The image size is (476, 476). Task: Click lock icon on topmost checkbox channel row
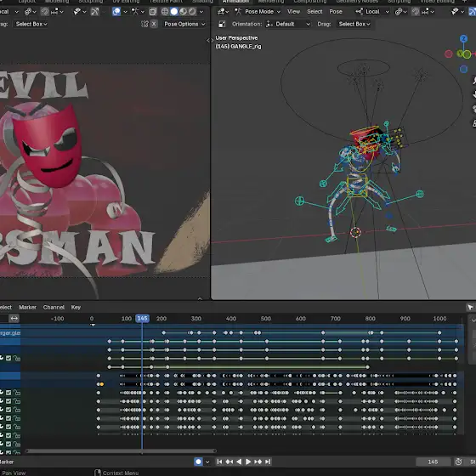click(x=17, y=358)
